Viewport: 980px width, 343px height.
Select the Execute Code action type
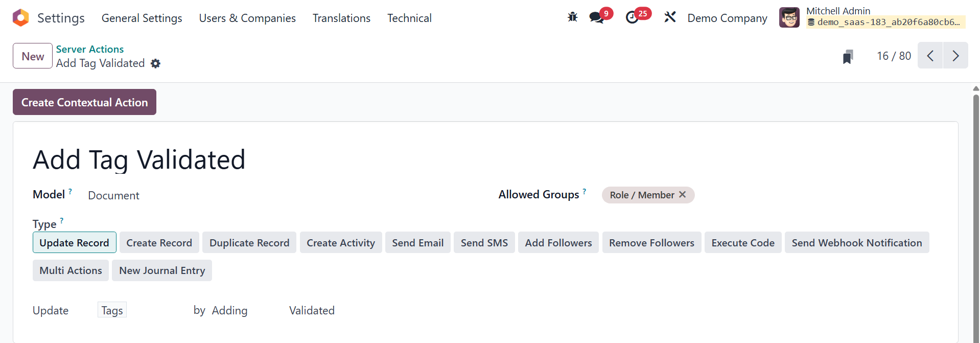click(742, 243)
